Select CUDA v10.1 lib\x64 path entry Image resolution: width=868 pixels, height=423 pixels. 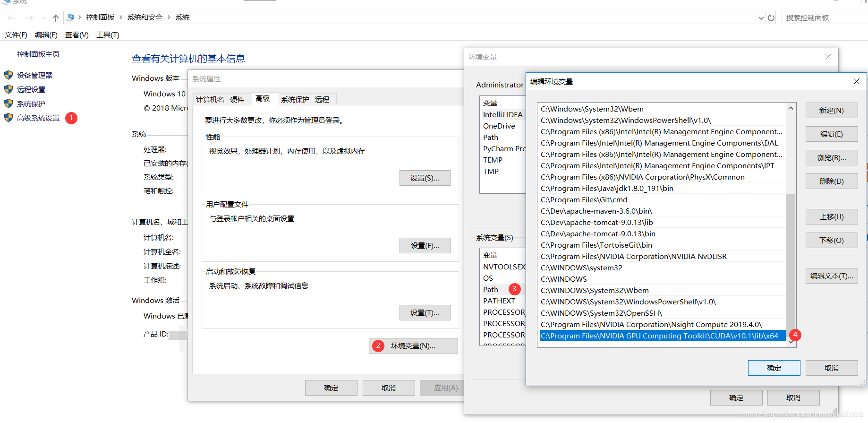tap(663, 336)
